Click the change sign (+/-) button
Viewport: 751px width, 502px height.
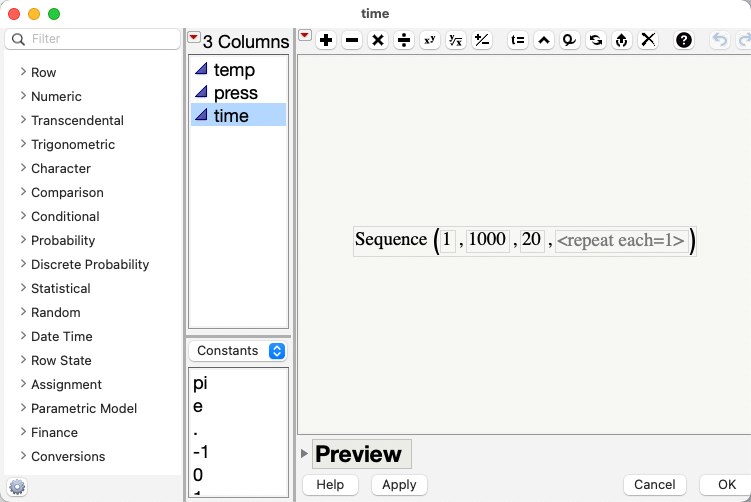[482, 40]
